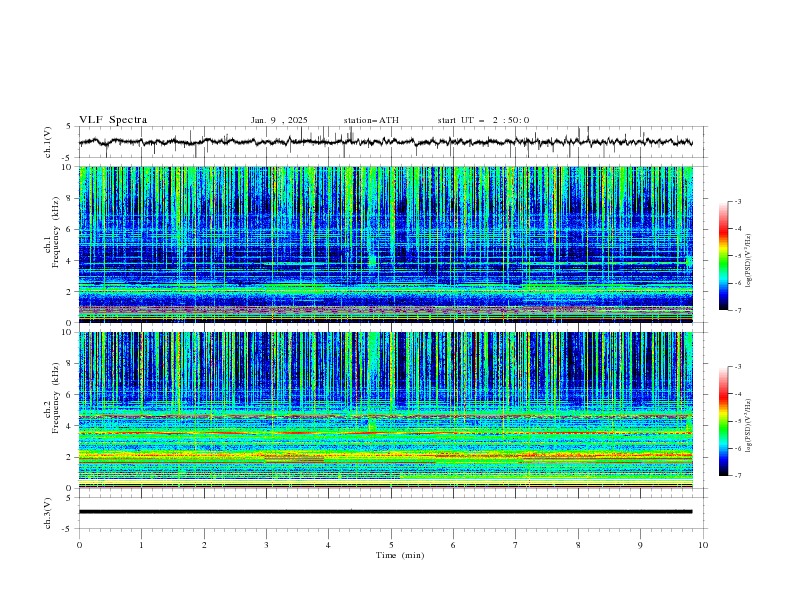Click the '-5' label on ch.1 color bar
The height and width of the screenshot is (612, 792).
tap(738, 256)
